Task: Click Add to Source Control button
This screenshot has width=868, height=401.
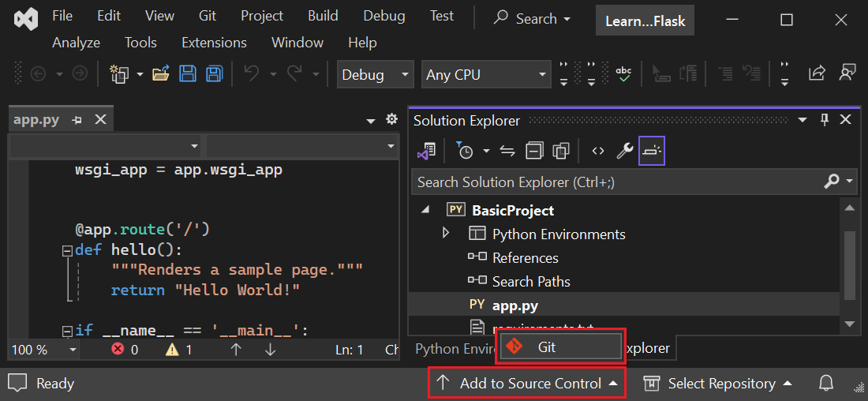Action: 527,384
